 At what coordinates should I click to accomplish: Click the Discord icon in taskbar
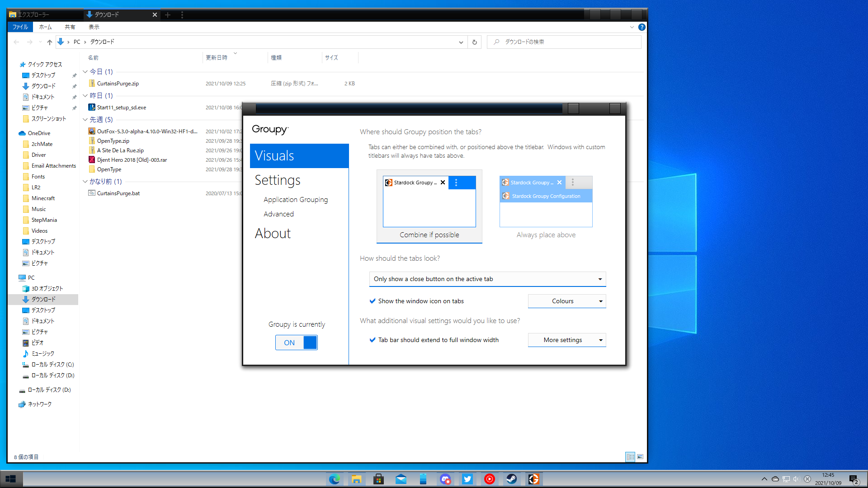[x=445, y=479]
